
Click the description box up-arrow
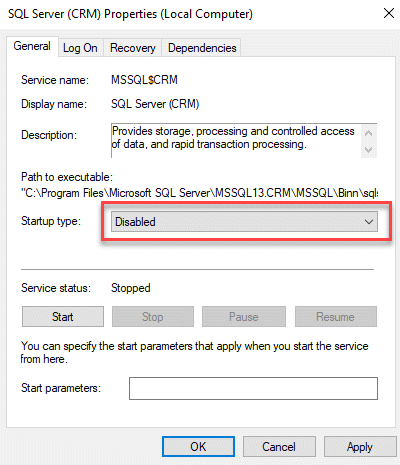point(369,133)
